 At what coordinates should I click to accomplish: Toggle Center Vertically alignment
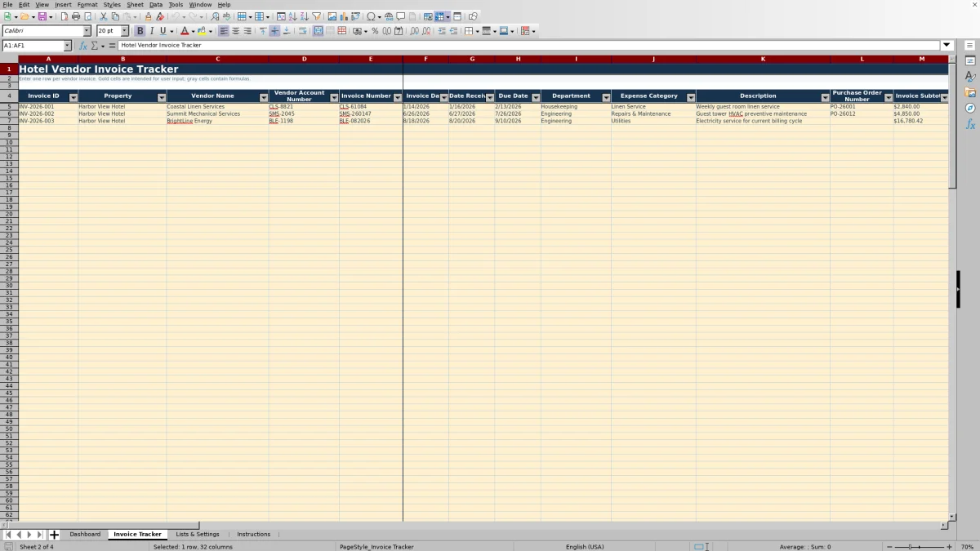click(x=274, y=31)
